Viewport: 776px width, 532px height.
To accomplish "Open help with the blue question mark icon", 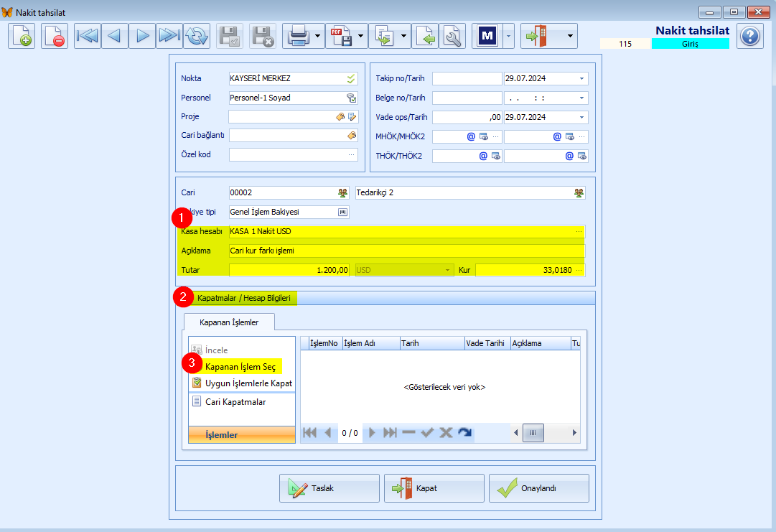I will pos(749,36).
